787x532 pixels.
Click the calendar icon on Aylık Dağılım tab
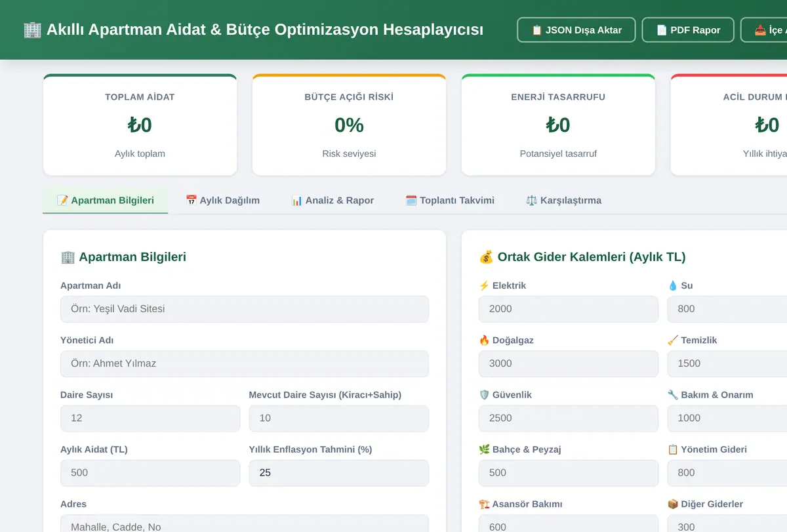pyautogui.click(x=191, y=200)
